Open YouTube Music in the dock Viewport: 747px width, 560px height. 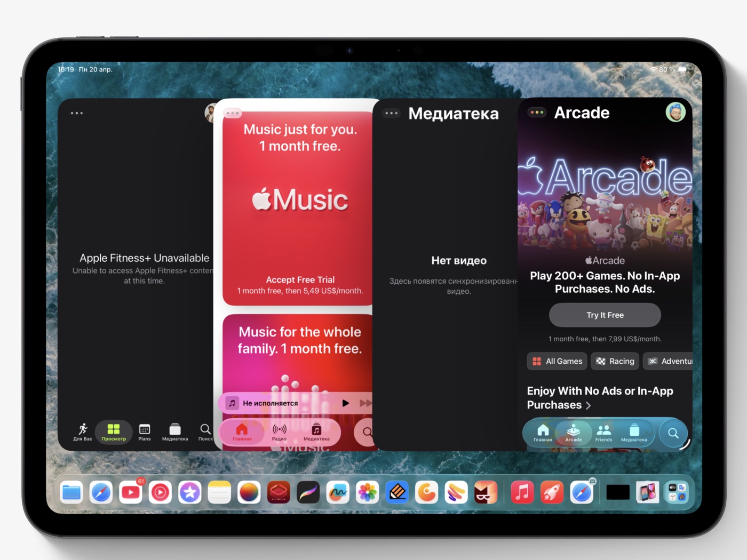tap(160, 492)
